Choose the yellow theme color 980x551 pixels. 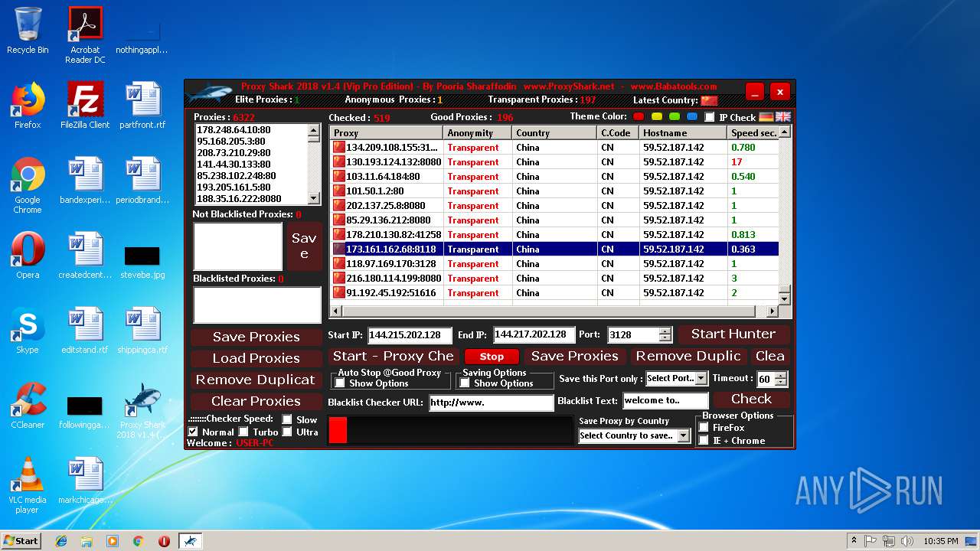(x=657, y=117)
